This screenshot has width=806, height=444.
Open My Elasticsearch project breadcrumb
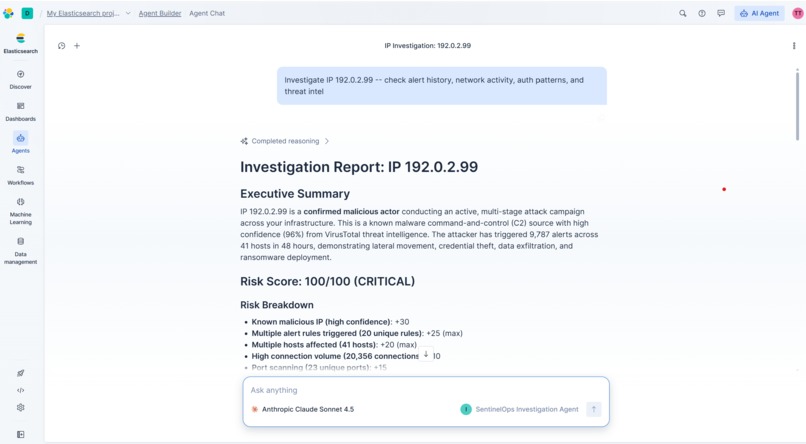click(x=83, y=13)
